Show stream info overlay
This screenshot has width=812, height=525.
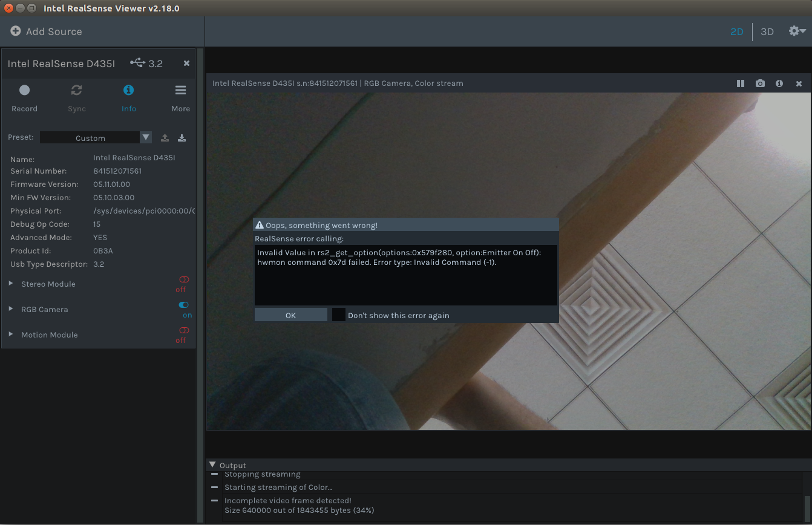click(779, 83)
